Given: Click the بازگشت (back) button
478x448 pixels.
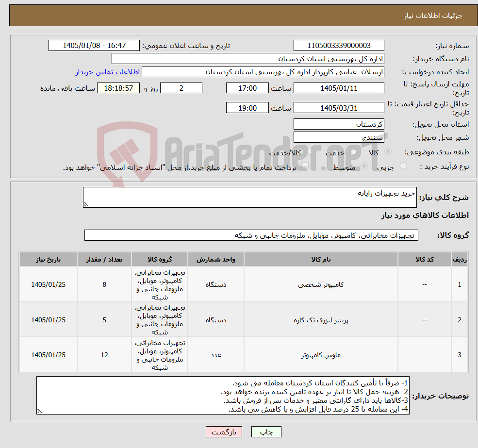Looking at the screenshot, I should pyautogui.click(x=224, y=432).
